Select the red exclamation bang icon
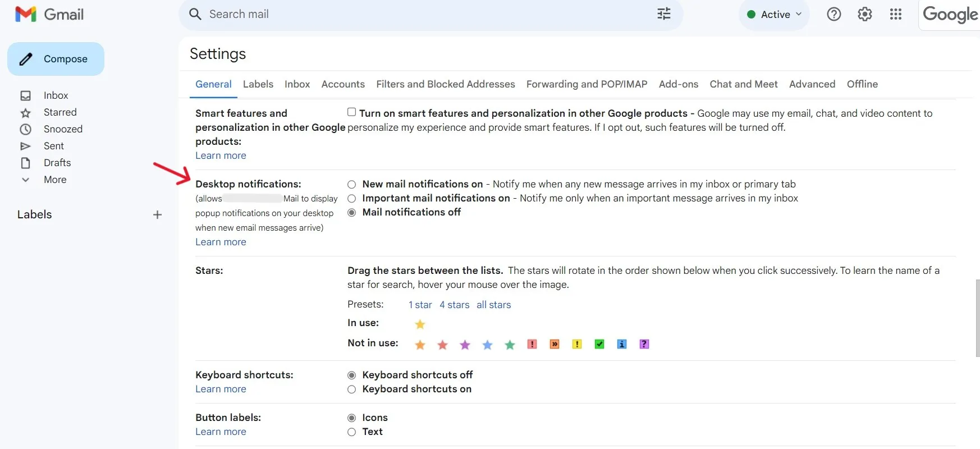This screenshot has width=980, height=449. point(532,344)
